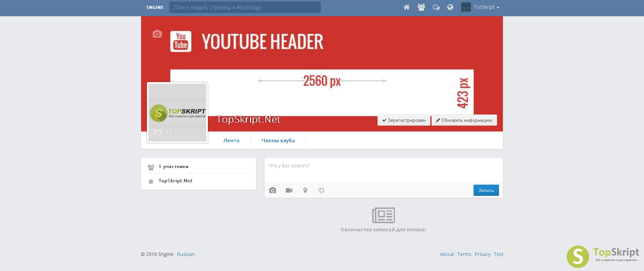This screenshot has width=644, height=271.
Task: Upload group picture using camera icon
Action: [x=158, y=133]
